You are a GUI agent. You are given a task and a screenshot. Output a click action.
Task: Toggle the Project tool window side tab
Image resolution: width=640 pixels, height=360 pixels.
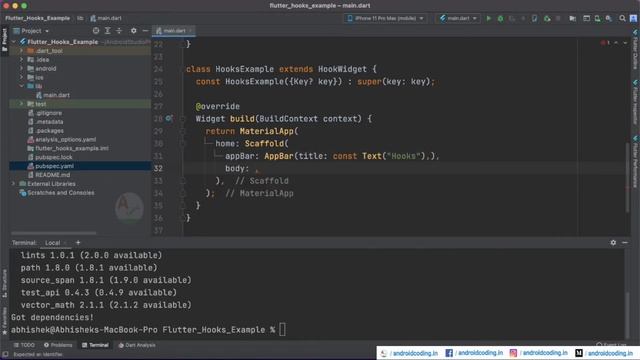point(4,40)
